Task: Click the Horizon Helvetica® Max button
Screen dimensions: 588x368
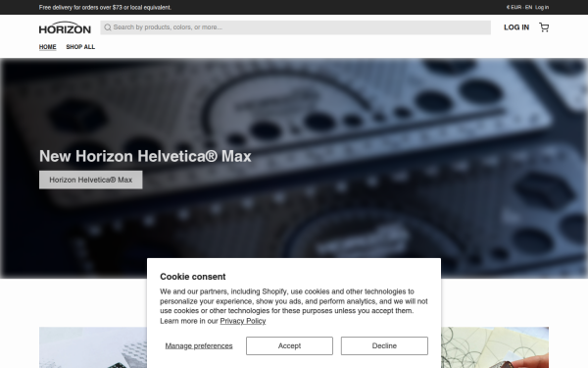Action: (91, 180)
